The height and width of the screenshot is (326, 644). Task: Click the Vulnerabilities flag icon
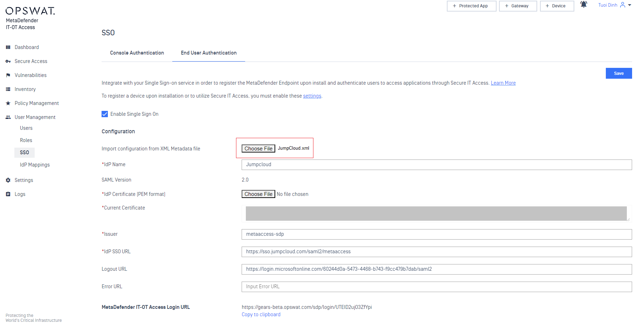8,75
